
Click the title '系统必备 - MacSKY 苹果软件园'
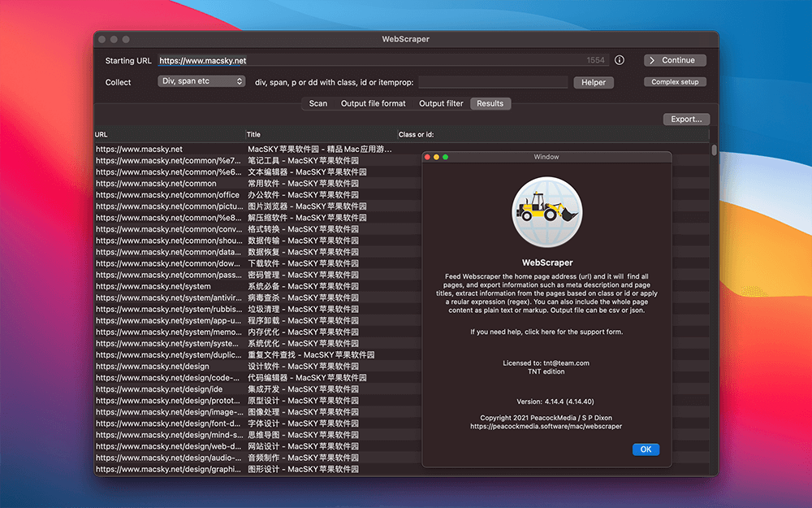pyautogui.click(x=303, y=286)
